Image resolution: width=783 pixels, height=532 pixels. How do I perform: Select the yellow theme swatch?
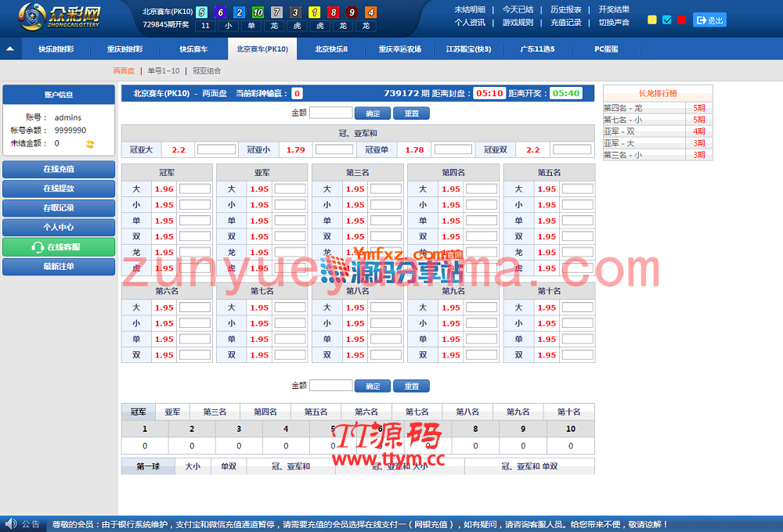click(652, 20)
